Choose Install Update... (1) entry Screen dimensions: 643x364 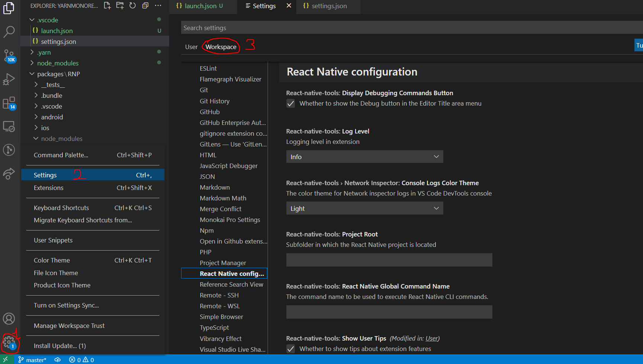(x=93, y=346)
